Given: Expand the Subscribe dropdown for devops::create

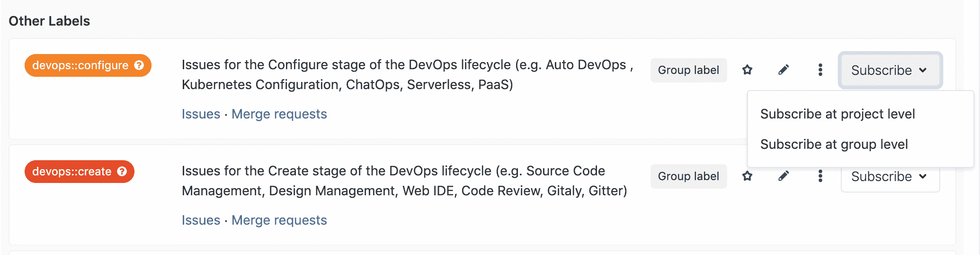Looking at the screenshot, I should click(x=890, y=178).
